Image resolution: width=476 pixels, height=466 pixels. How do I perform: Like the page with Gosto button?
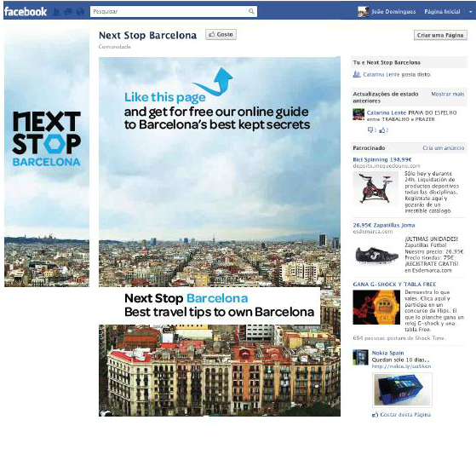pyautogui.click(x=221, y=35)
